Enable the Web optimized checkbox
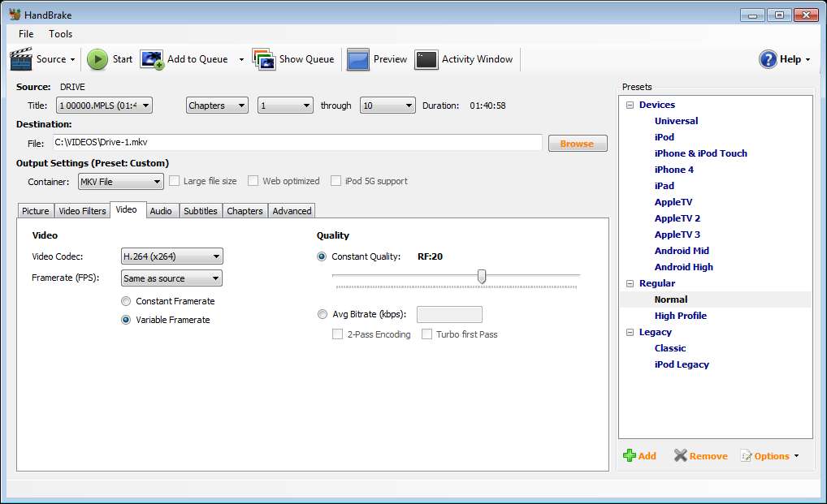This screenshot has width=827, height=504. [x=253, y=181]
